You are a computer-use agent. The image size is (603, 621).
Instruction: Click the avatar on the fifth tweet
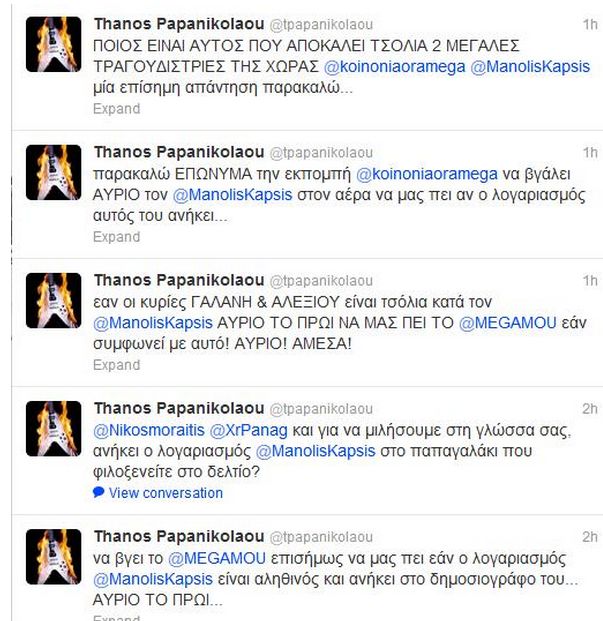click(x=53, y=558)
